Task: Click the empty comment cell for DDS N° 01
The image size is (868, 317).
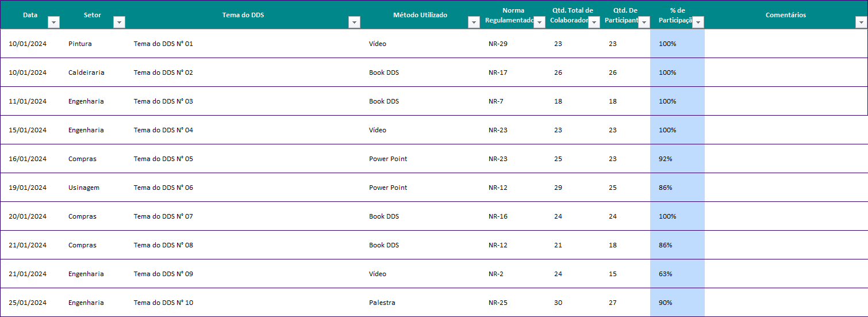Action: (x=785, y=44)
